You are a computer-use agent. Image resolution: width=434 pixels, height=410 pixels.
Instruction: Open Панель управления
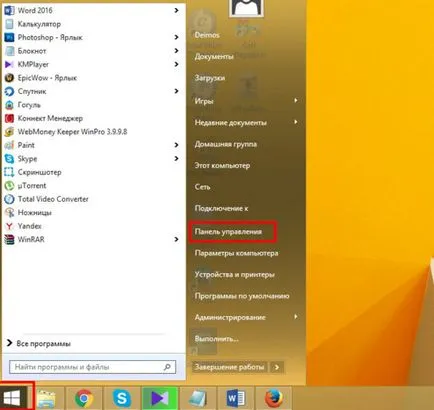tap(228, 231)
